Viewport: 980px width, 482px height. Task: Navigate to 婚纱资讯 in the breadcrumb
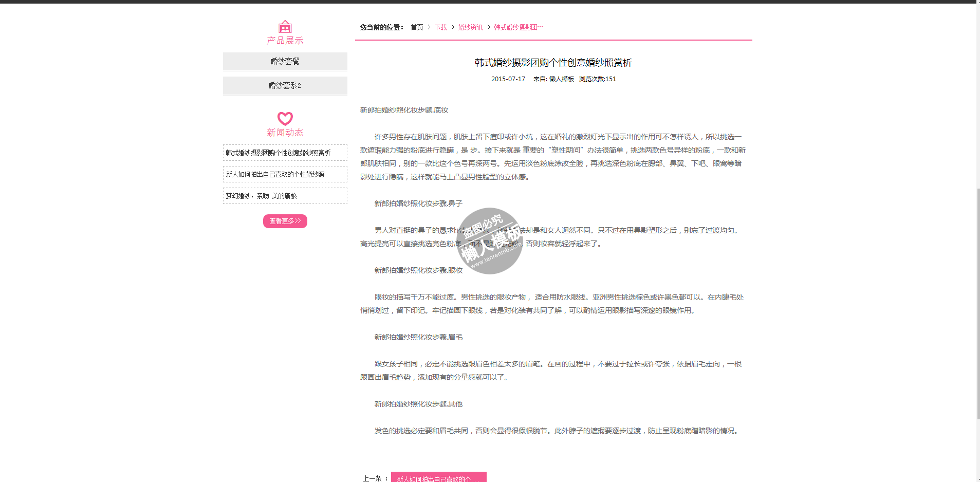tap(470, 27)
